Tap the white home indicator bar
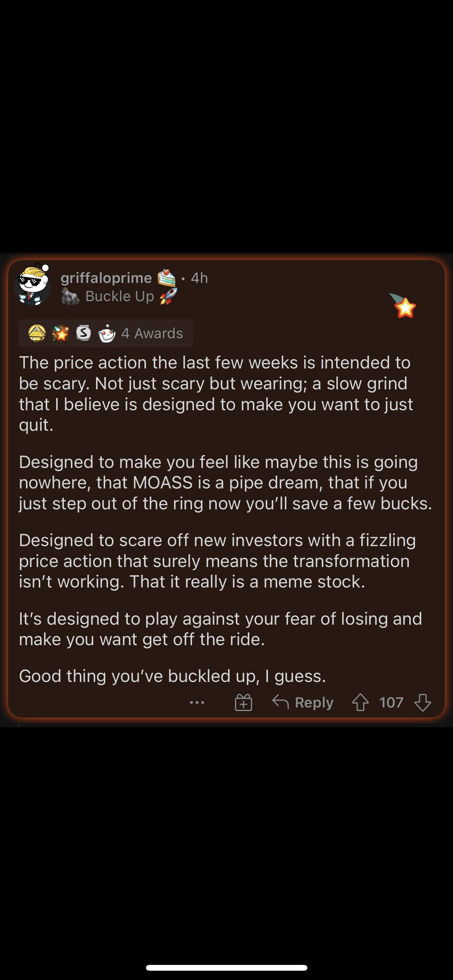 coord(226,968)
